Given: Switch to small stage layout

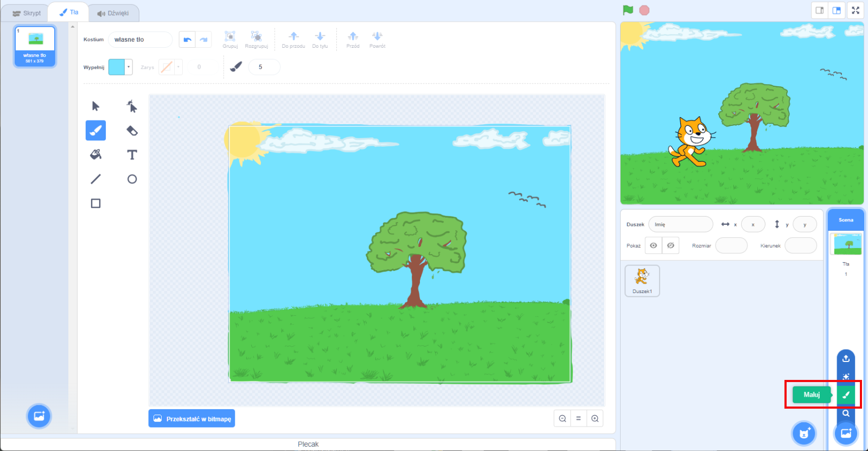Looking at the screenshot, I should click(820, 10).
